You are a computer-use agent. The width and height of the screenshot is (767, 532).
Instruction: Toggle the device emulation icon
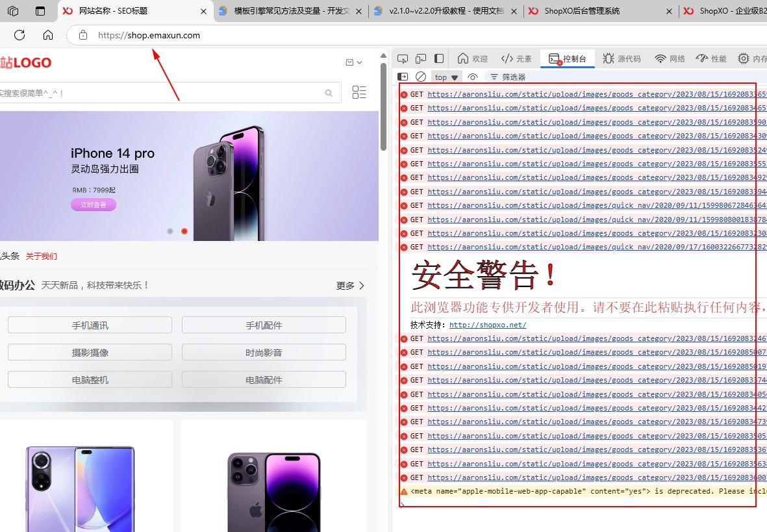coord(421,58)
